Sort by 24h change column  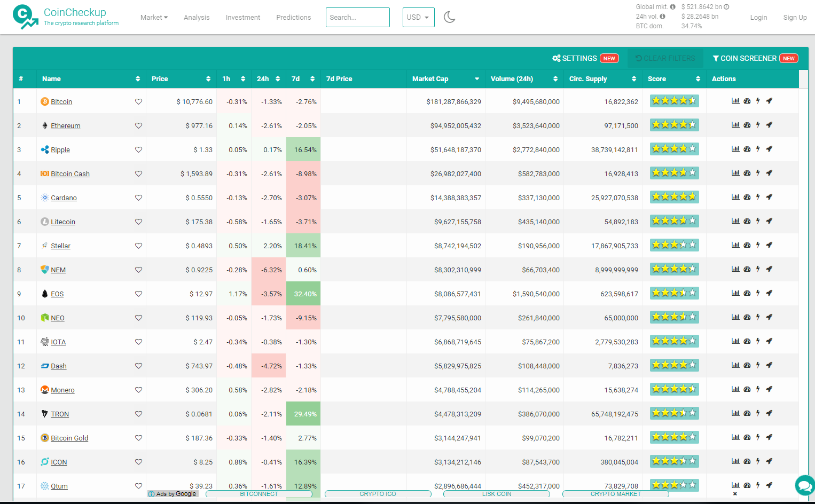268,78
